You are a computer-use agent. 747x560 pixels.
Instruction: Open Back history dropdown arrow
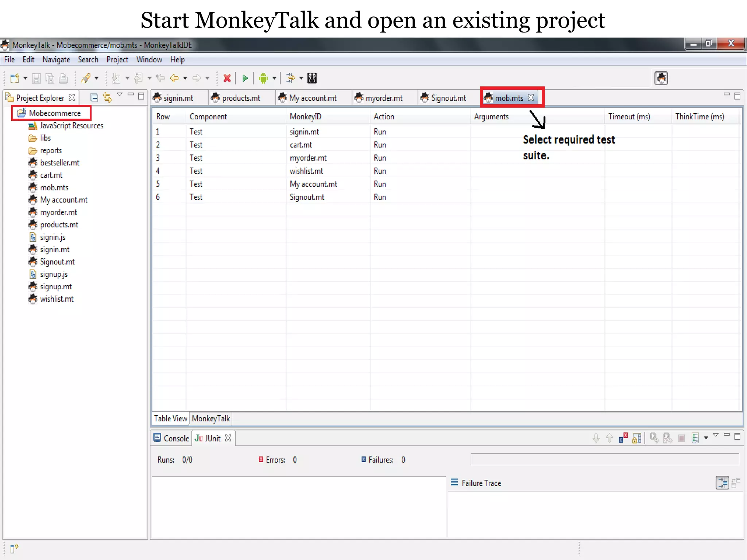click(x=185, y=78)
